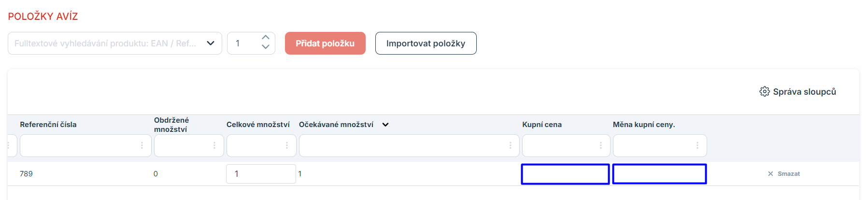The width and height of the screenshot is (868, 200).
Task: Click the X icon next to Smazat
Action: pyautogui.click(x=770, y=174)
